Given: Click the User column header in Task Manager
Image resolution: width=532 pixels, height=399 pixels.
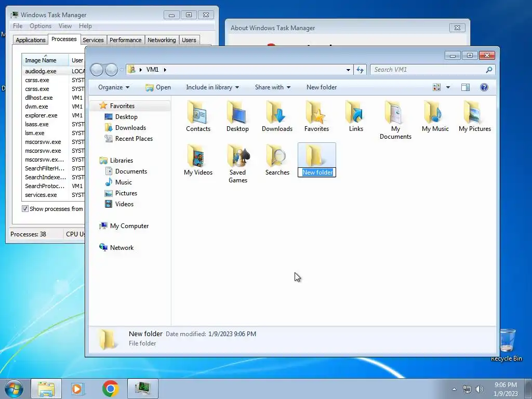Looking at the screenshot, I should click(x=77, y=60).
